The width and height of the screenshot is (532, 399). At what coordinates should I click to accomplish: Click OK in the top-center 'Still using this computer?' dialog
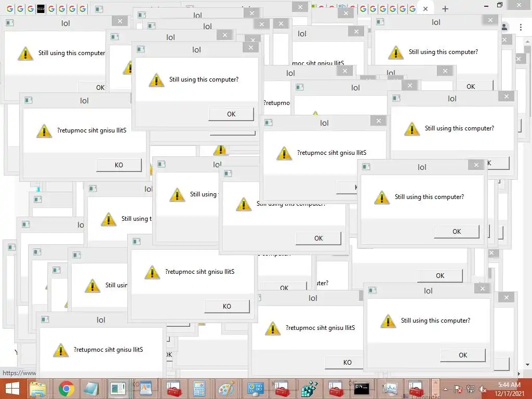coord(231,114)
